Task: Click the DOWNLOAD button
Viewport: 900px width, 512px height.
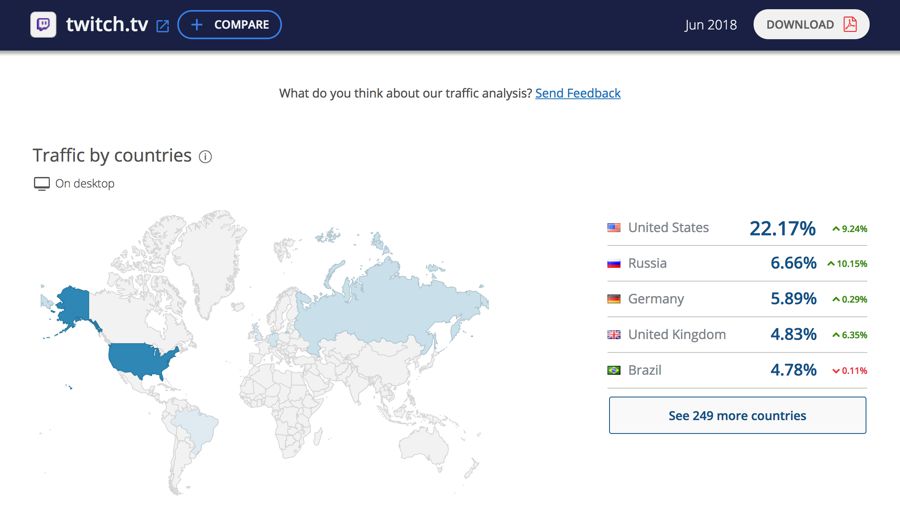Action: coord(811,24)
